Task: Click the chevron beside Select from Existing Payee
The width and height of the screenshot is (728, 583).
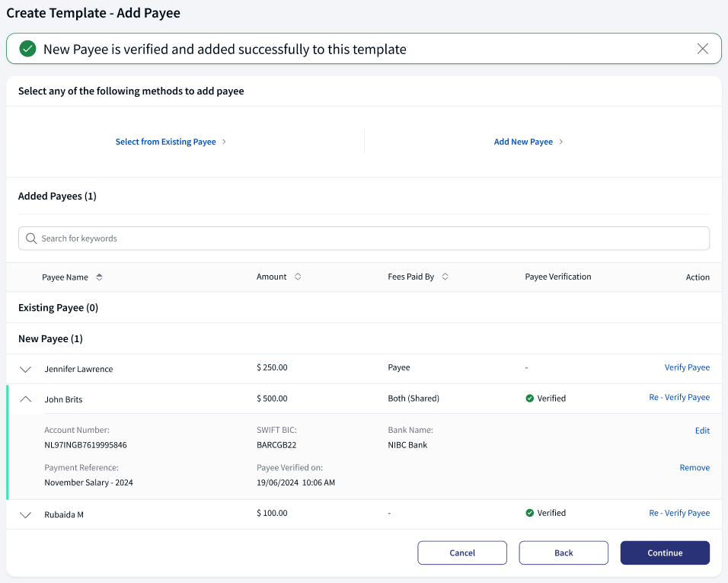Action: click(224, 142)
